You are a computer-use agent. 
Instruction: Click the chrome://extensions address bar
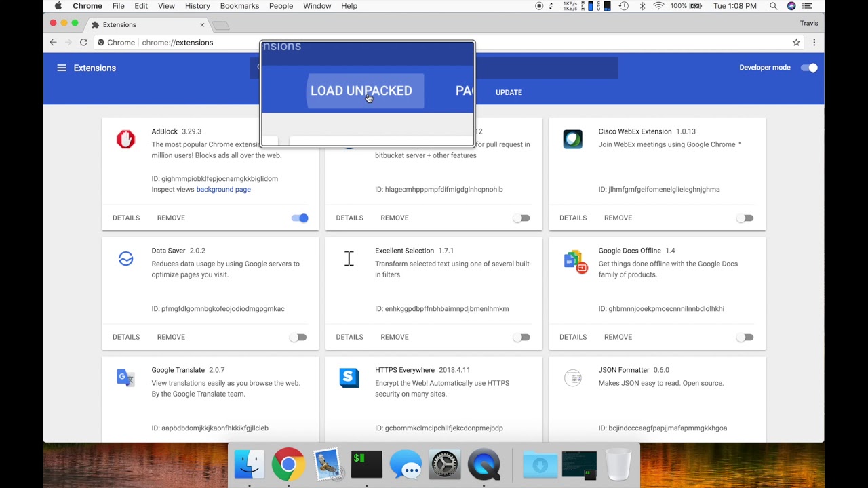(448, 42)
